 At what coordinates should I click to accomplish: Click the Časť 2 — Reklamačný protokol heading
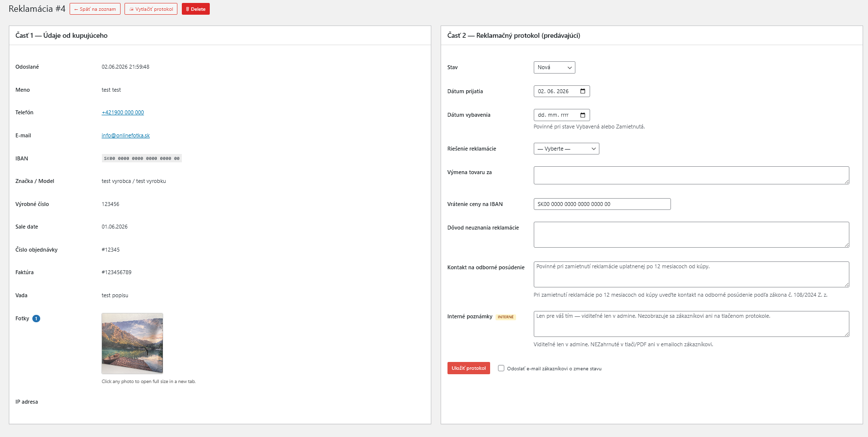coord(514,35)
